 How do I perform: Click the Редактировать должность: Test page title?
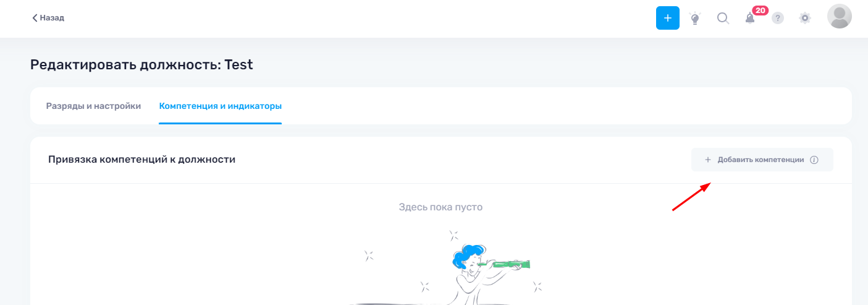[141, 64]
